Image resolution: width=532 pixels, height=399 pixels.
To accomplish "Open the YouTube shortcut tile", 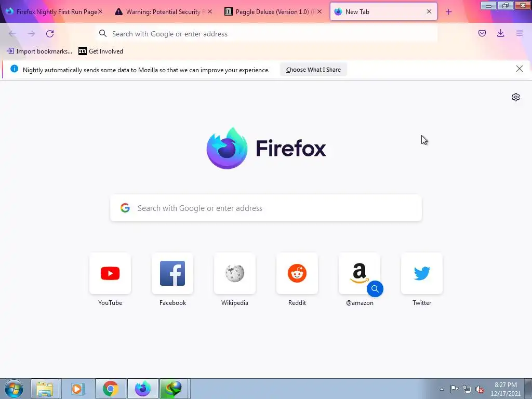I will tap(110, 273).
